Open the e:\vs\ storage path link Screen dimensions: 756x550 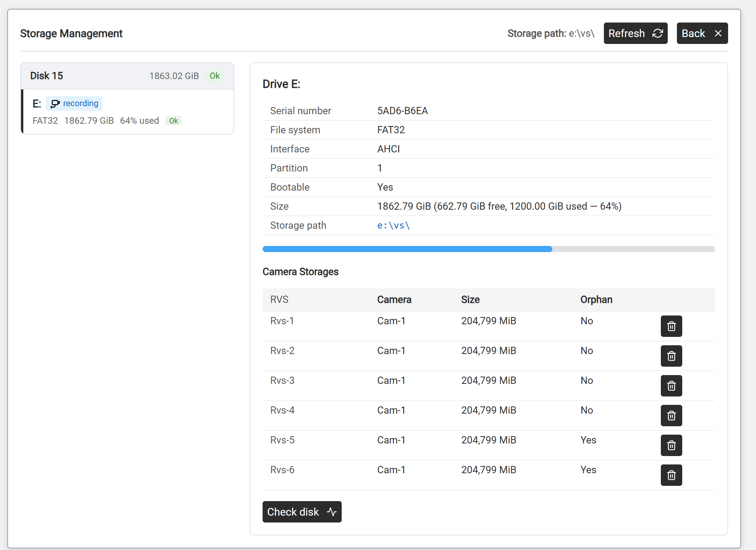(393, 225)
